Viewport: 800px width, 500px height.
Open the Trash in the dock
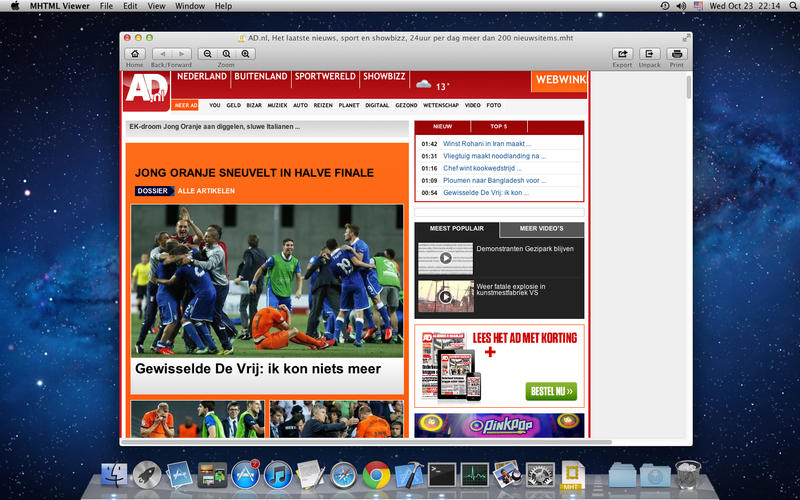pos(688,475)
